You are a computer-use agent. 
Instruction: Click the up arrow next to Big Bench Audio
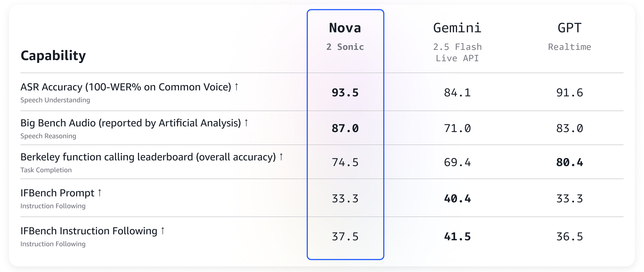[246, 123]
